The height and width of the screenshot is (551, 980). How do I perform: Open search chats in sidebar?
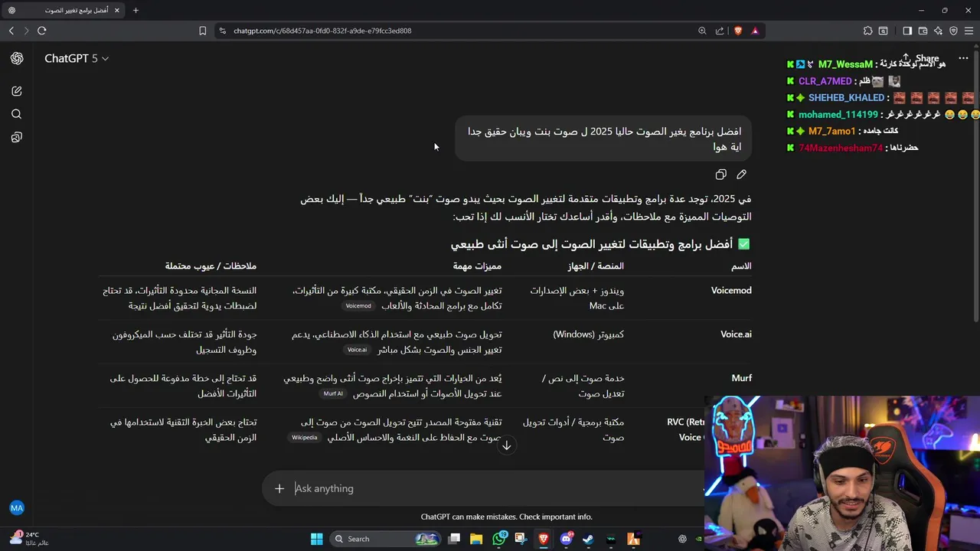coord(17,114)
